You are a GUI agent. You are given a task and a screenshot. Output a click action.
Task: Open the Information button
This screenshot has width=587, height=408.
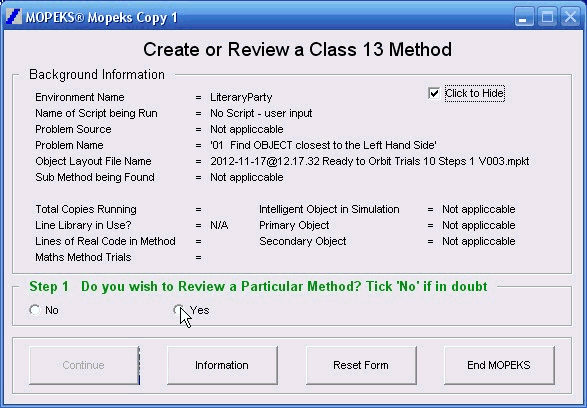point(222,365)
